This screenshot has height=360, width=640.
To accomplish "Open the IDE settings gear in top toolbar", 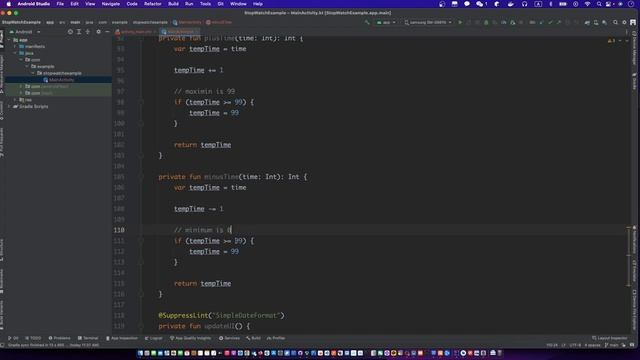I will [x=624, y=22].
